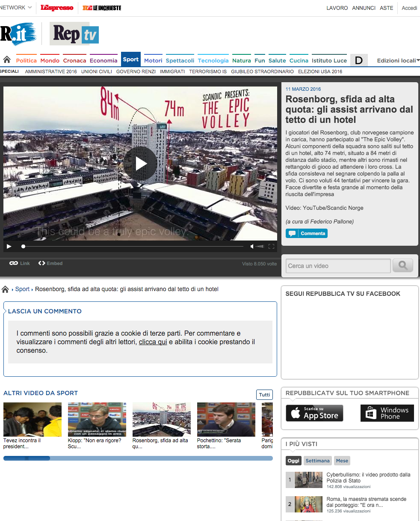Screen dimensions: 420x521
Task: Open Unioni Civili special
Action: [97, 71]
